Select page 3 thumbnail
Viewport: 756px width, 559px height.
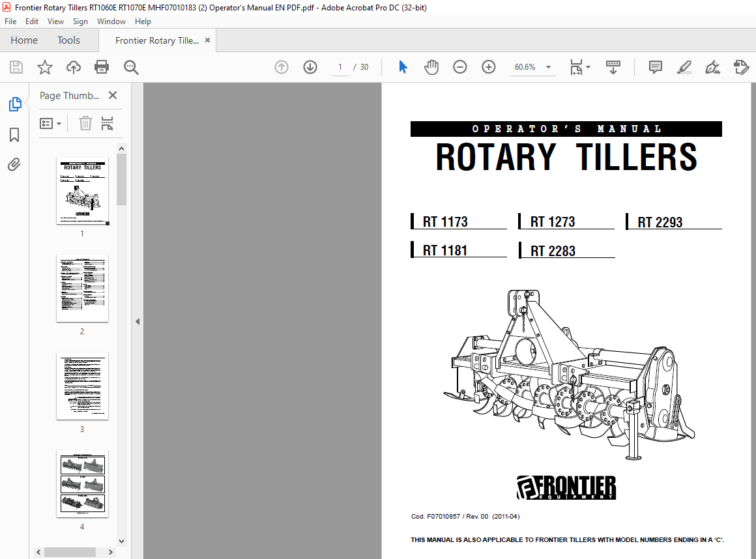click(83, 386)
